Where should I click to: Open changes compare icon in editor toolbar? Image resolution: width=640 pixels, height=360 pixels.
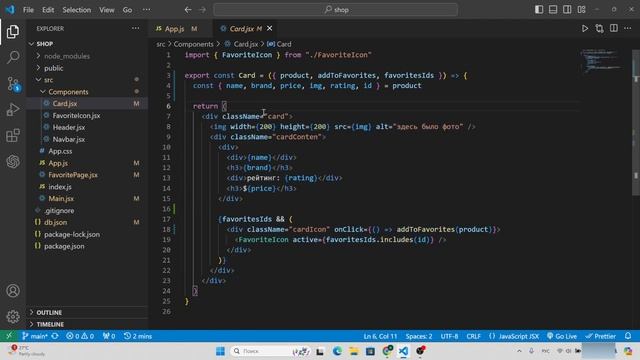[599, 28]
